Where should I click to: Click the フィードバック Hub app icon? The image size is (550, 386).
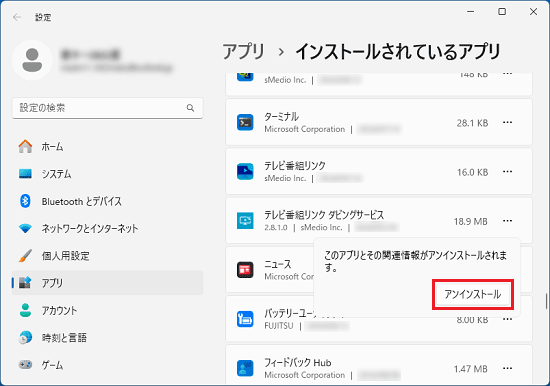point(245,368)
